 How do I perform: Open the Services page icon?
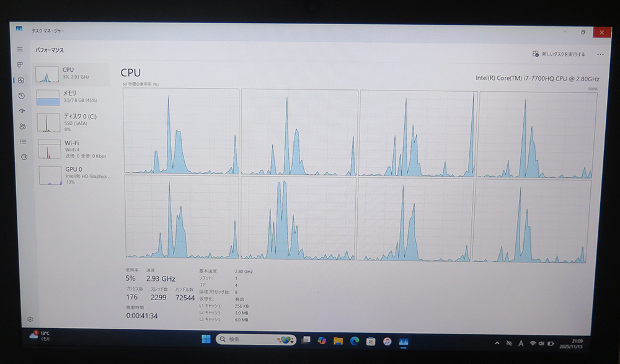(x=24, y=157)
